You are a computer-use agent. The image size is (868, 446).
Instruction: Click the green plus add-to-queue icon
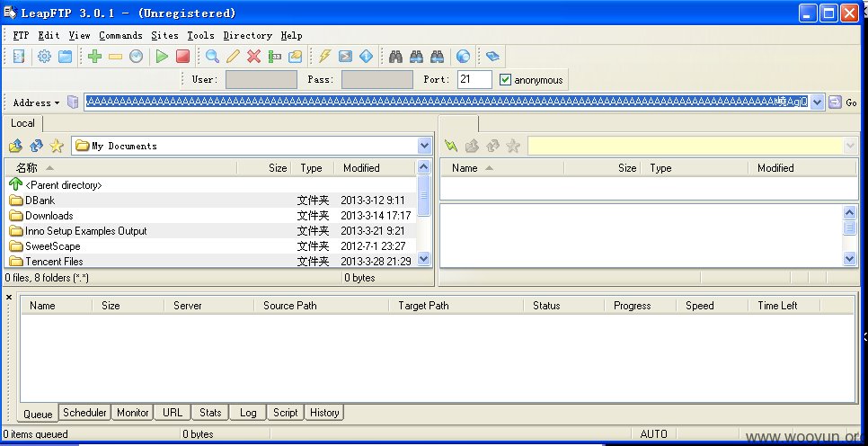point(94,56)
